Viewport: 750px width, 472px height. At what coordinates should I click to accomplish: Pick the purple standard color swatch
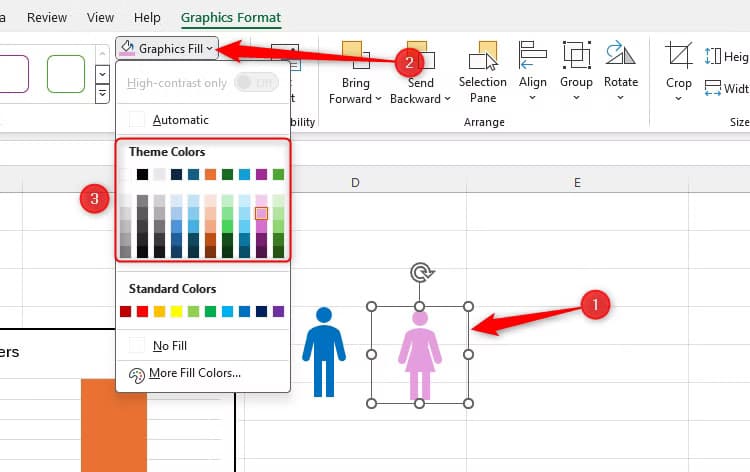(278, 312)
